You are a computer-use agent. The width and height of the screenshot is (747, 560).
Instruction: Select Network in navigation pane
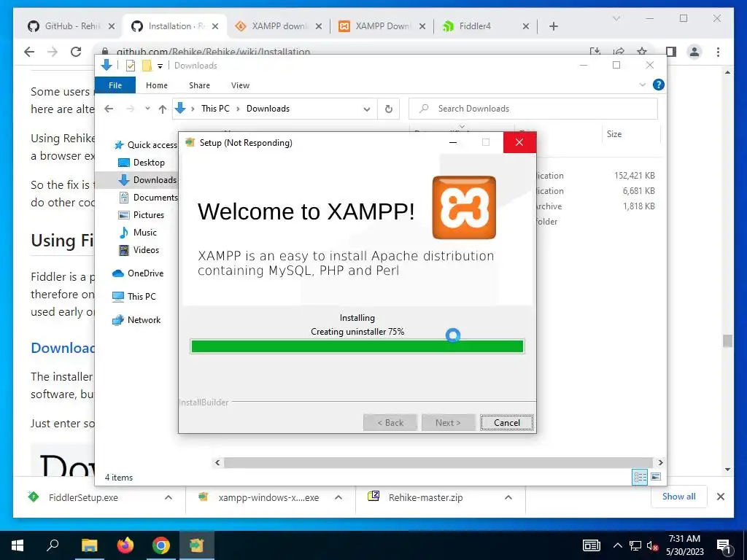pyautogui.click(x=136, y=320)
